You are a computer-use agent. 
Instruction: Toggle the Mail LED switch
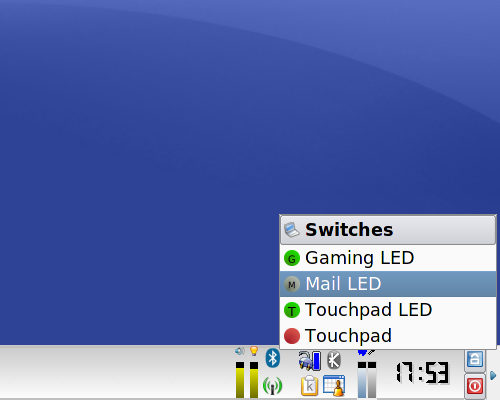click(388, 284)
